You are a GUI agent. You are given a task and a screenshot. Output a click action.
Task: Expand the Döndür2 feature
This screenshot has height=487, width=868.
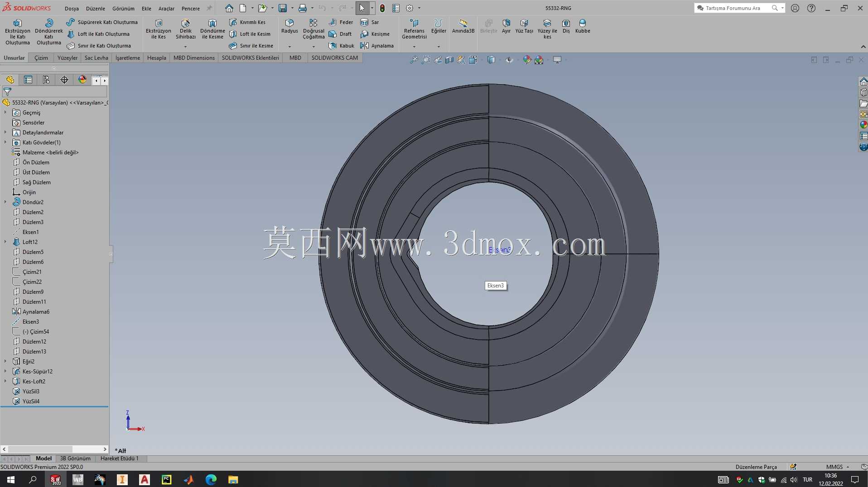pos(5,202)
